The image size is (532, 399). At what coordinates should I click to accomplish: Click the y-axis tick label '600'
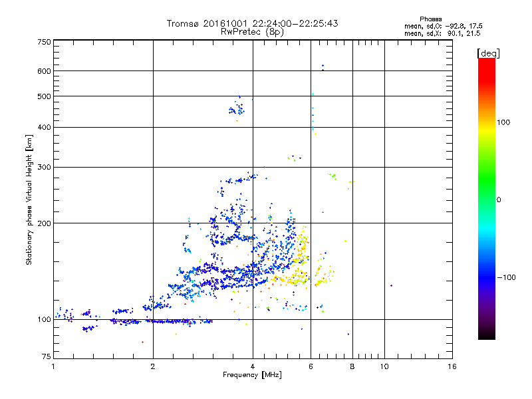pyautogui.click(x=44, y=71)
